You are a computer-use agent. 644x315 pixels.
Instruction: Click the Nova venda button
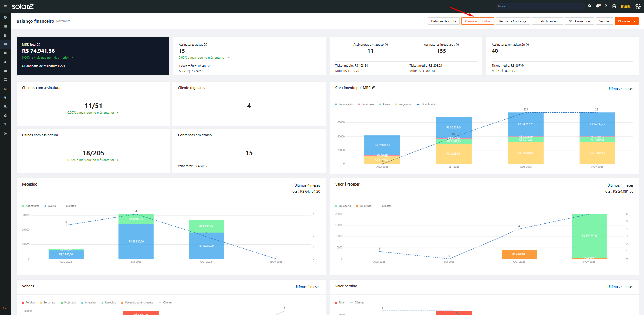click(626, 21)
